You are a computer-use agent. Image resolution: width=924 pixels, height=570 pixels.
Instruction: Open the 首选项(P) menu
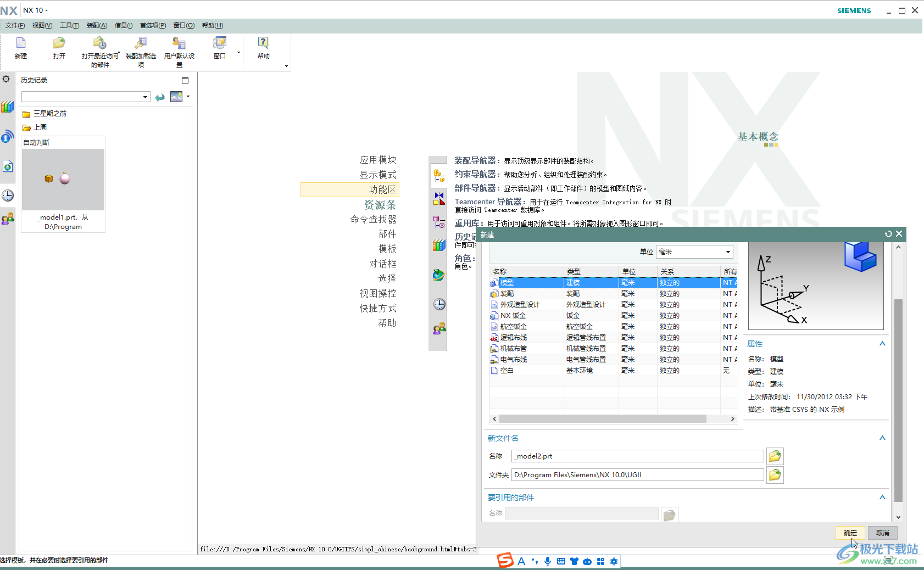[153, 25]
